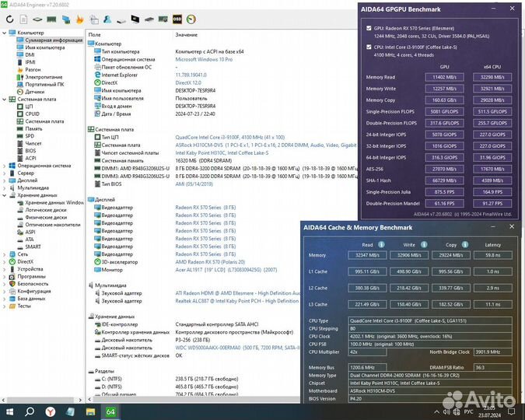This screenshot has width=525, height=420.
Task: Switch input language РУС in tray
Action: [x=468, y=412]
